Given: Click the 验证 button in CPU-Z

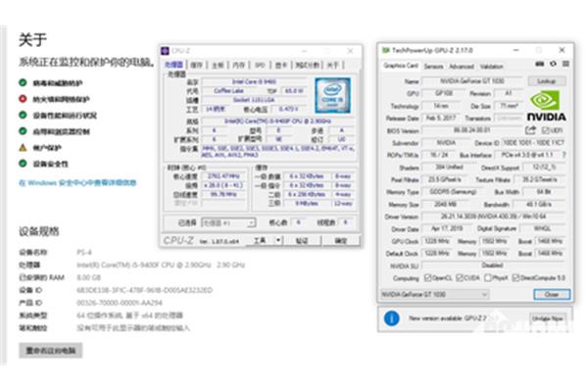Looking at the screenshot, I should pyautogui.click(x=302, y=240).
